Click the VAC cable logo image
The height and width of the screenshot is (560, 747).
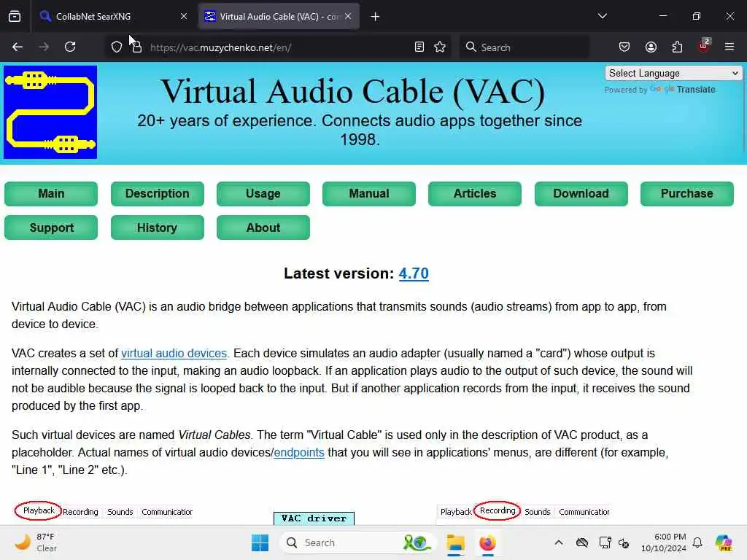[50, 112]
